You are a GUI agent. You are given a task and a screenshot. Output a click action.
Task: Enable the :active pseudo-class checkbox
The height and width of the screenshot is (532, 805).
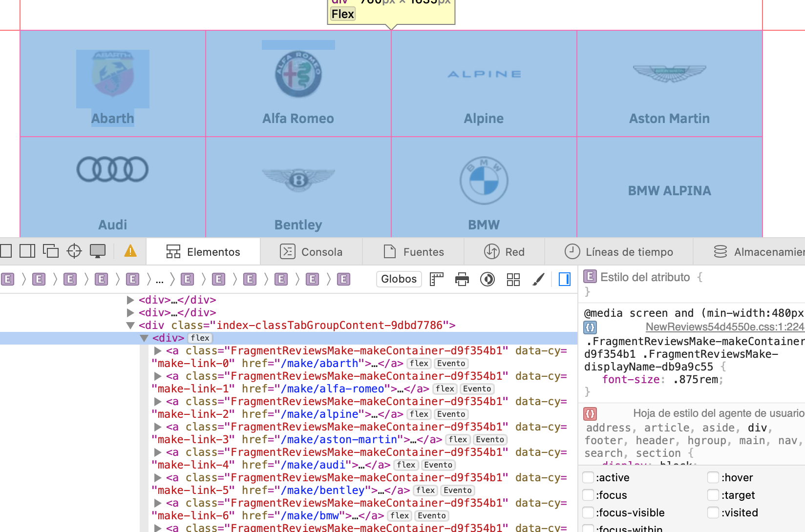pos(589,477)
